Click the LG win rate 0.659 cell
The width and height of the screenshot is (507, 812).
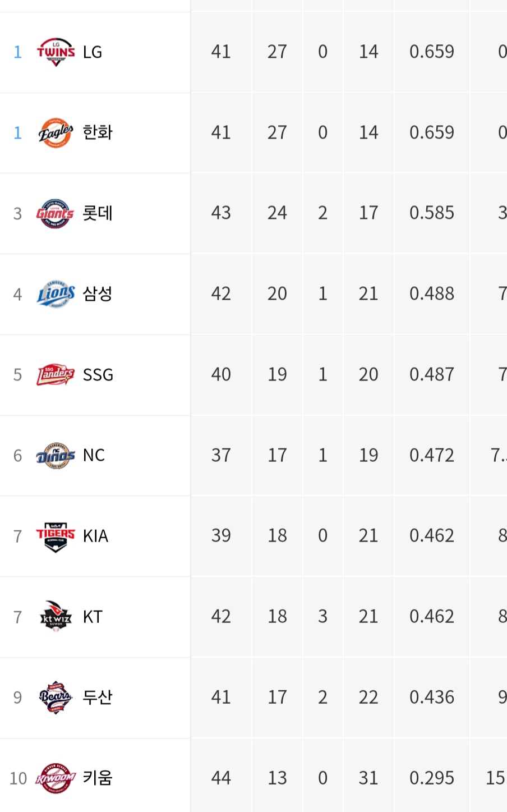point(432,52)
